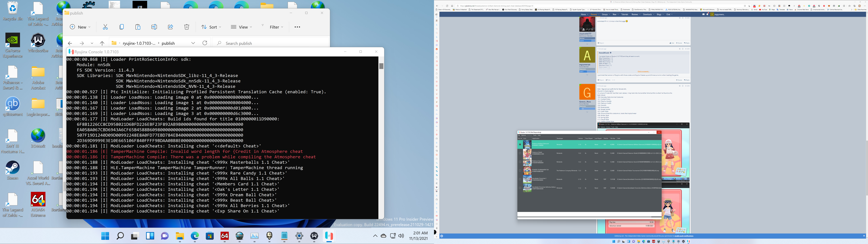Open the 3DMark desktop shortcut
868x244 pixels.
tap(38, 138)
